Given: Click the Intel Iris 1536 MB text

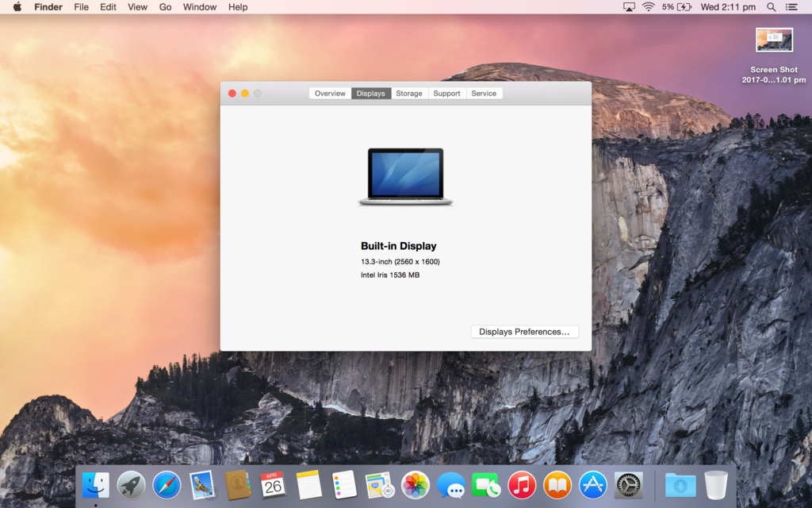Looking at the screenshot, I should pyautogui.click(x=390, y=275).
